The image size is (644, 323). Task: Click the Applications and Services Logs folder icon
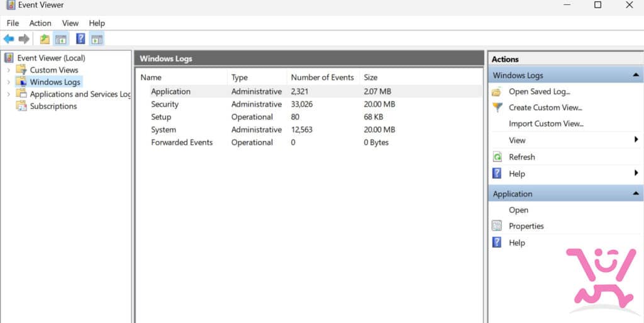[21, 94]
